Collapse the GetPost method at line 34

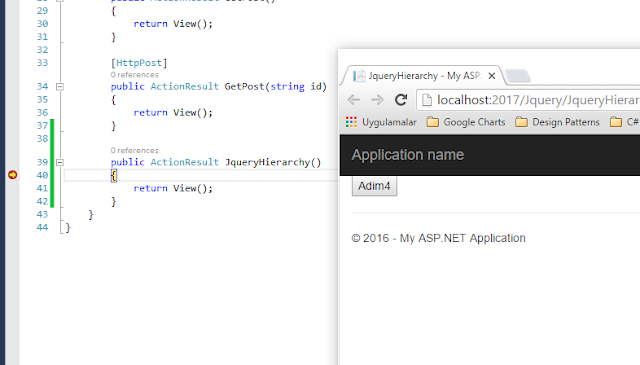pyautogui.click(x=60, y=87)
